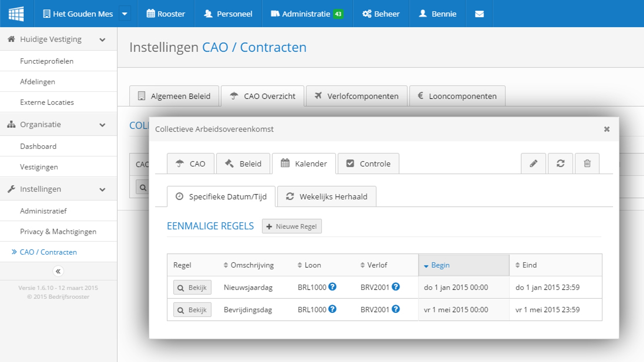
Task: Collapse the Organisatie sidebar section
Action: tap(102, 125)
